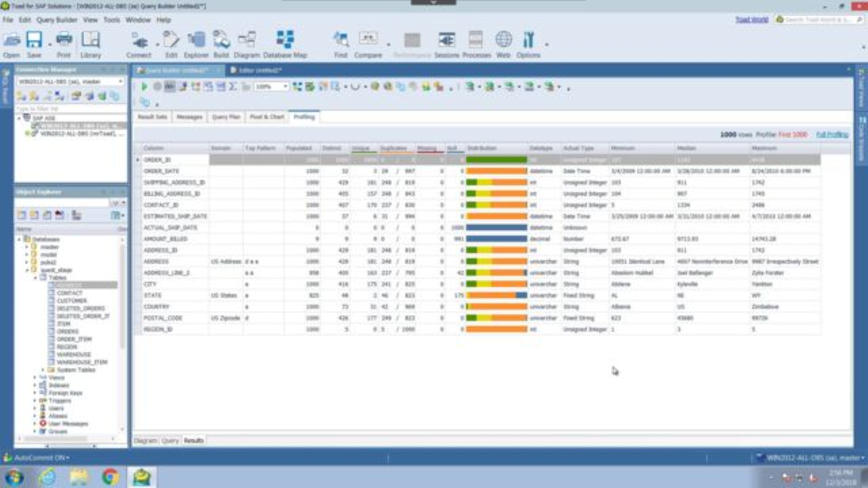The image size is (868, 488).
Task: Collapse the quest_stage database node
Action: tap(28, 270)
